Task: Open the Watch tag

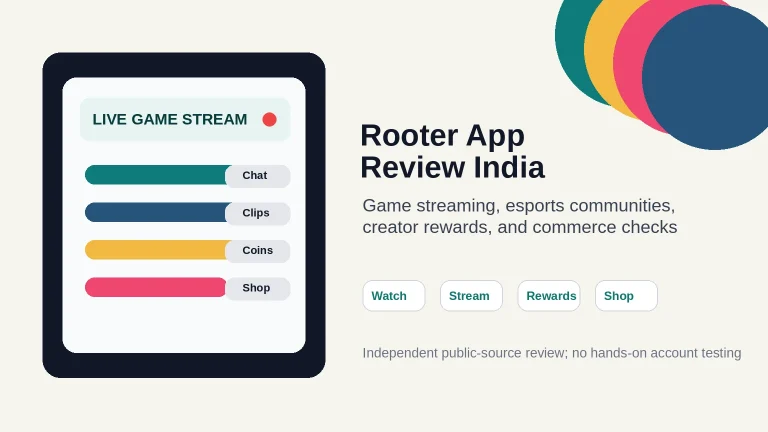Action: [x=394, y=296]
